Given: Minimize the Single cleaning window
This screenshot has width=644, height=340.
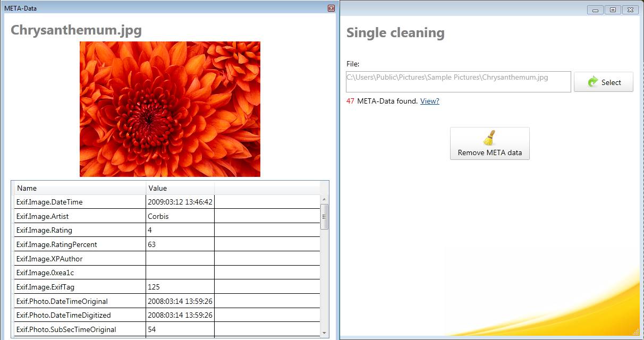Looking at the screenshot, I should coord(595,10).
